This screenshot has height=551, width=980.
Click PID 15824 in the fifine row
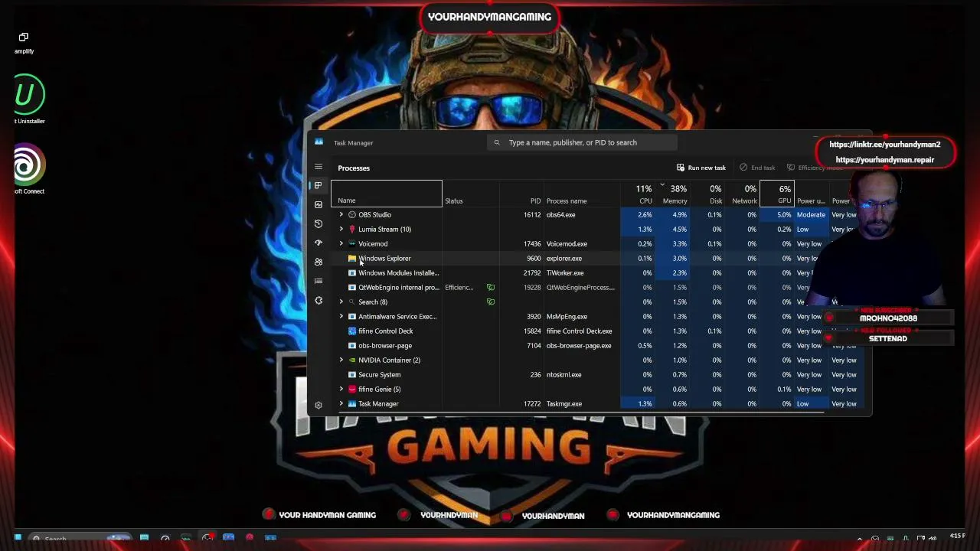click(x=532, y=331)
